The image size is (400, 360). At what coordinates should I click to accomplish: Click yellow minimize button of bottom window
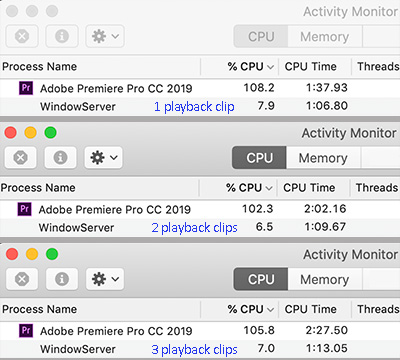tap(32, 254)
